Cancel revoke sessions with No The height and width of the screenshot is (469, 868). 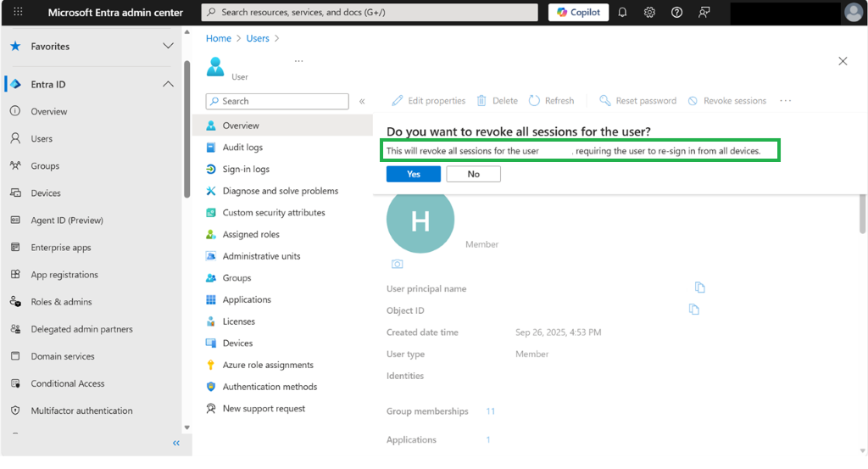click(x=473, y=174)
